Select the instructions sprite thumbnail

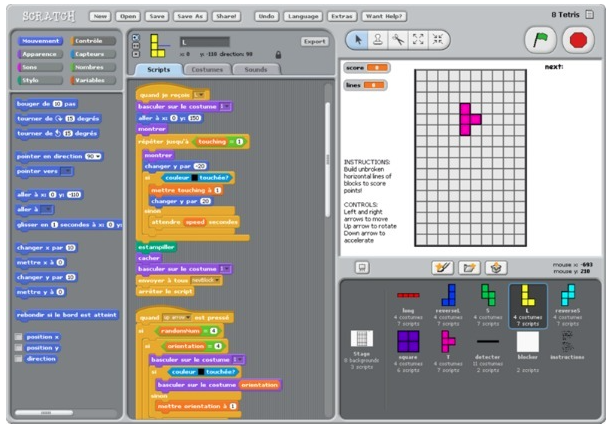(568, 346)
